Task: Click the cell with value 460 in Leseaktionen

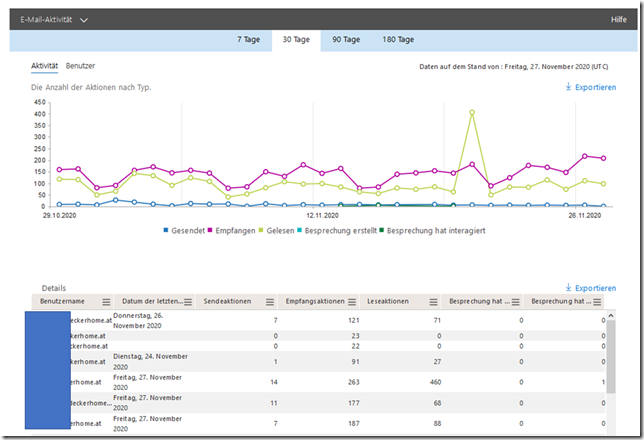Action: click(435, 382)
